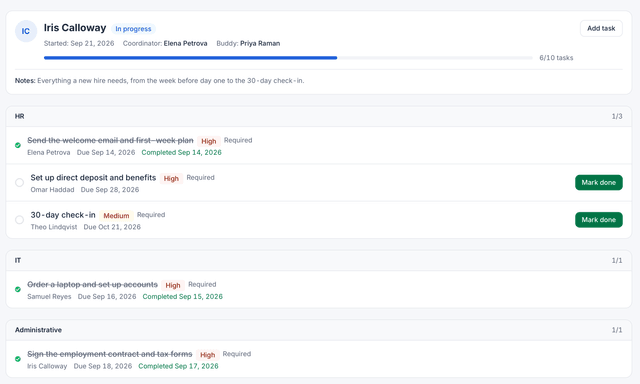Click the IT section header
Screen dimensions: 640x384
(319, 260)
